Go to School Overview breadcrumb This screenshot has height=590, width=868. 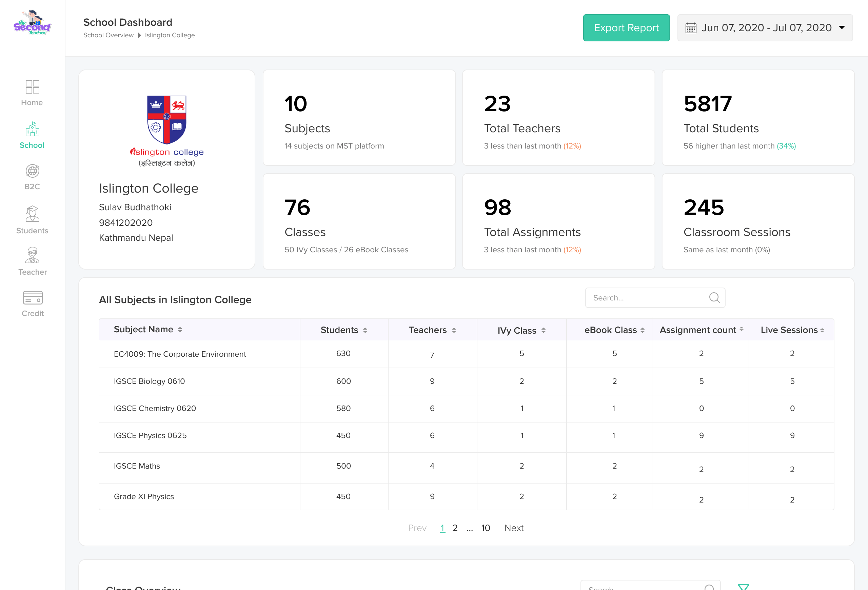click(x=108, y=35)
